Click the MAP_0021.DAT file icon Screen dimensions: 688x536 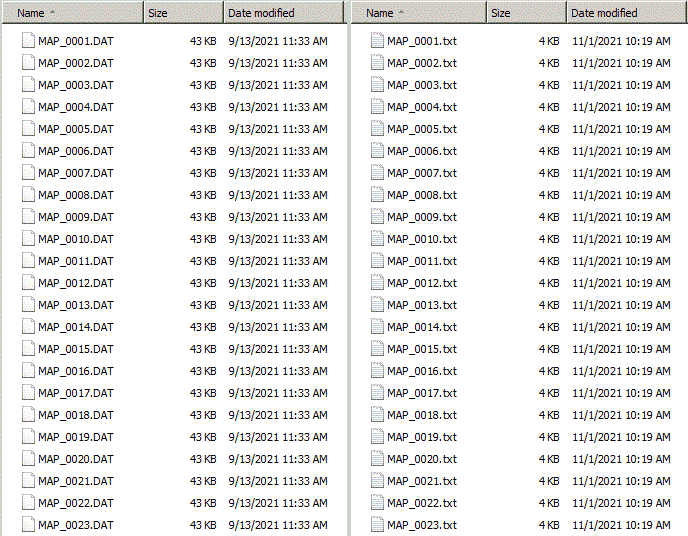coord(28,481)
